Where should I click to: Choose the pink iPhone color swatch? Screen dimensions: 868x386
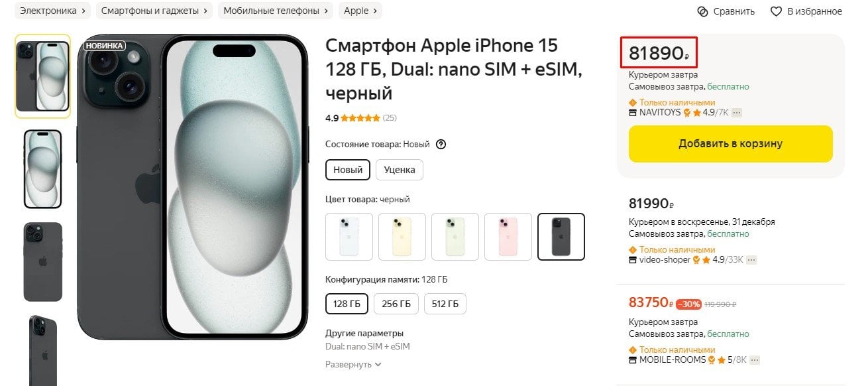[508, 237]
